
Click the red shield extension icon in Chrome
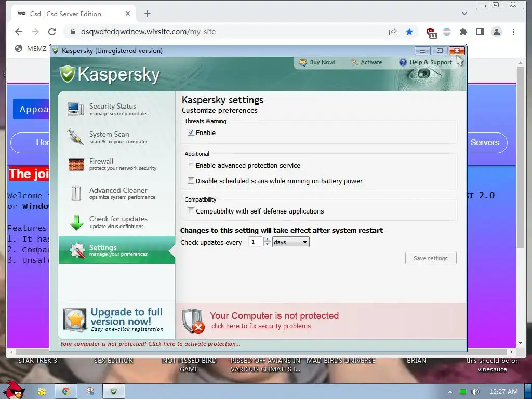click(x=431, y=32)
